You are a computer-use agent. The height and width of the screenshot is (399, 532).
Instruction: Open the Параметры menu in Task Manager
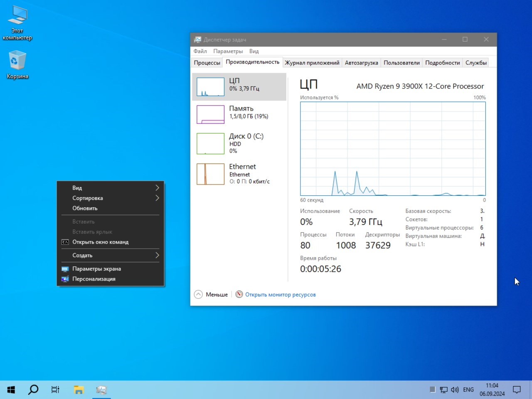click(x=228, y=51)
